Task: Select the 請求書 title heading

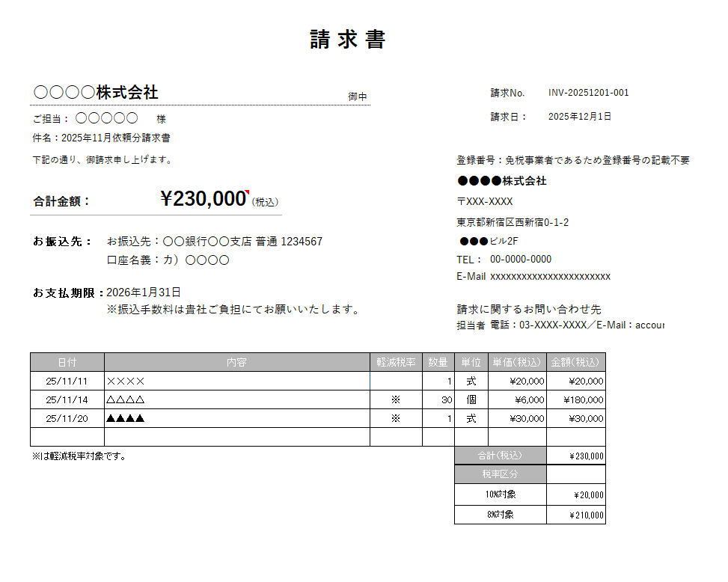Action: [x=348, y=40]
